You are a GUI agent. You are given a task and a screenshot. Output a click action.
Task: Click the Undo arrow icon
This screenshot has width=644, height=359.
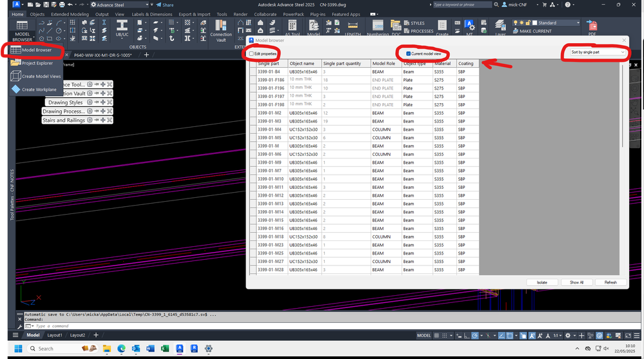pos(70,5)
